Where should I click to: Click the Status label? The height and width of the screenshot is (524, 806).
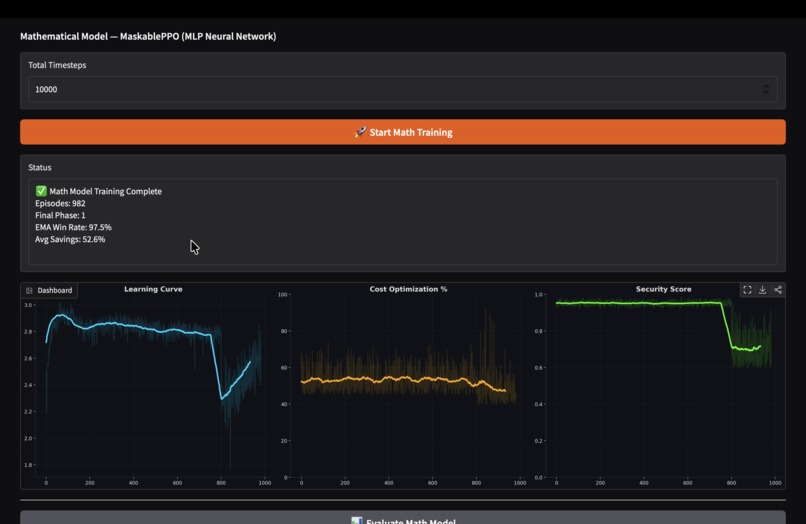(40, 168)
